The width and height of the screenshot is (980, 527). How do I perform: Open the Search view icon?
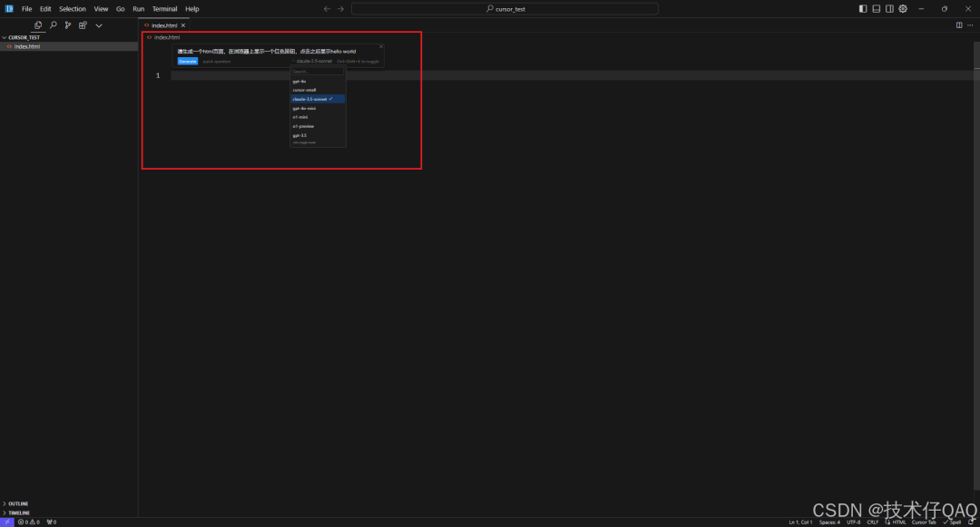54,25
